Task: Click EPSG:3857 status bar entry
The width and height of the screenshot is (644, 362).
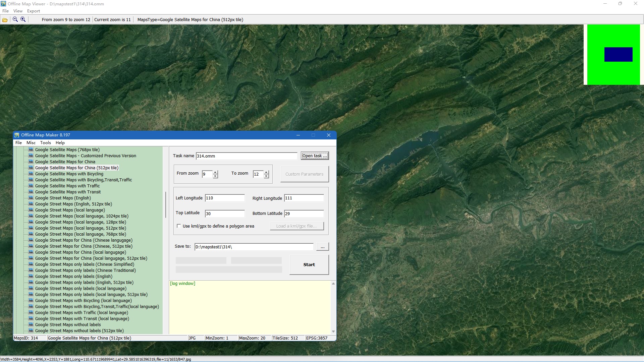Action: click(317, 338)
